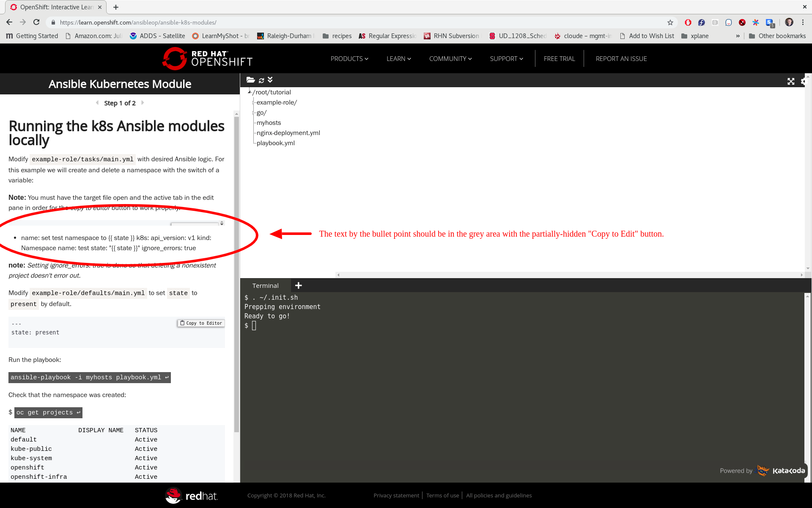Open a file using the folder icon
Screen dimensions: 812x508
251,80
